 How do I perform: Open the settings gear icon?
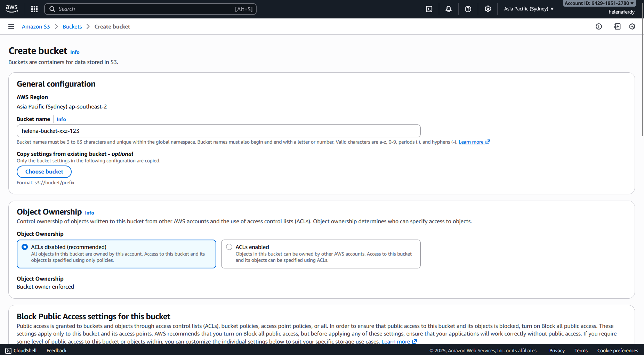click(x=488, y=9)
